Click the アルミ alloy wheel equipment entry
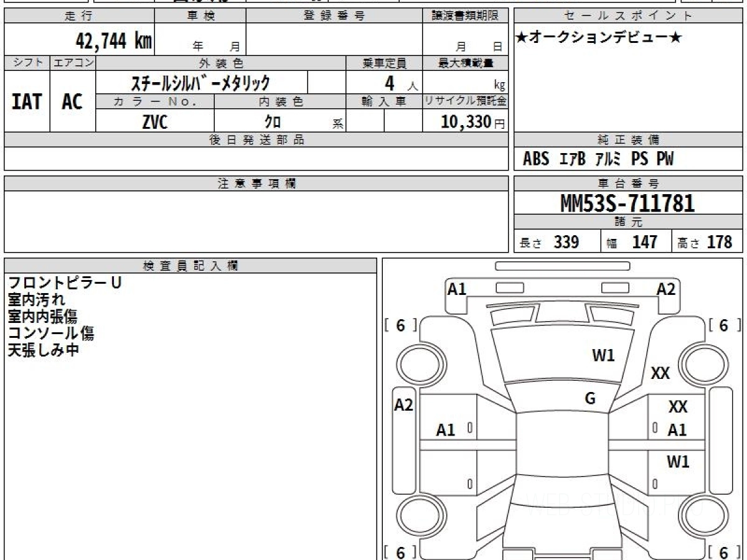747x560 pixels. coord(608,159)
